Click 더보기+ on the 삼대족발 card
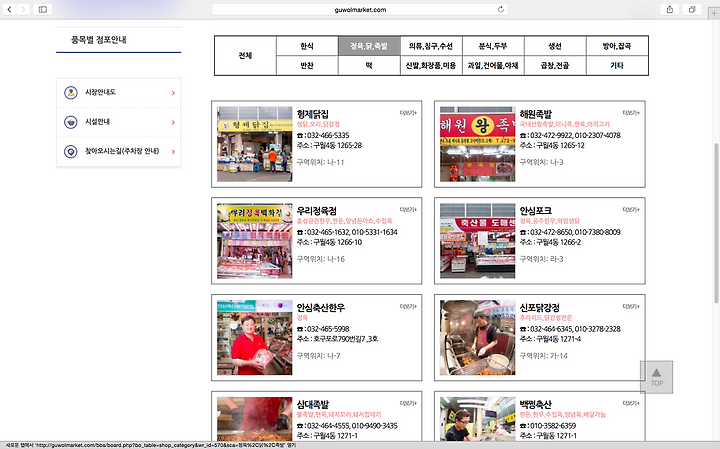 (408, 403)
